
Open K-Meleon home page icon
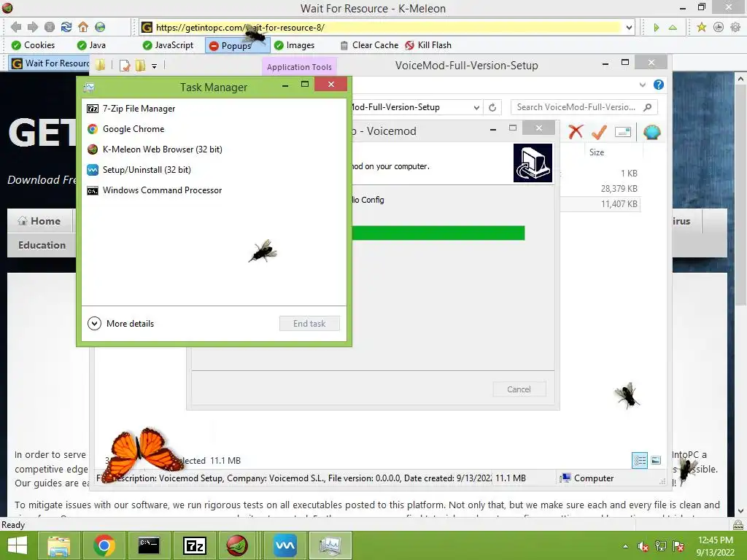click(83, 27)
